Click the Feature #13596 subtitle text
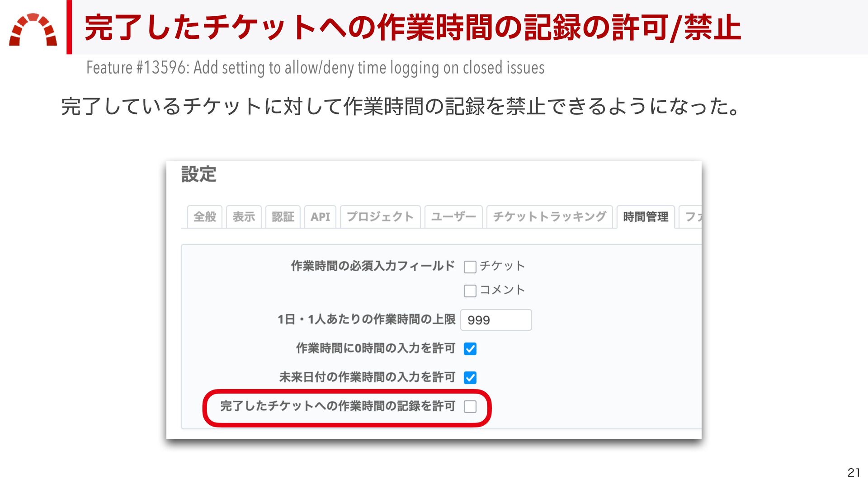Viewport: 868px width, 488px height. tap(315, 68)
